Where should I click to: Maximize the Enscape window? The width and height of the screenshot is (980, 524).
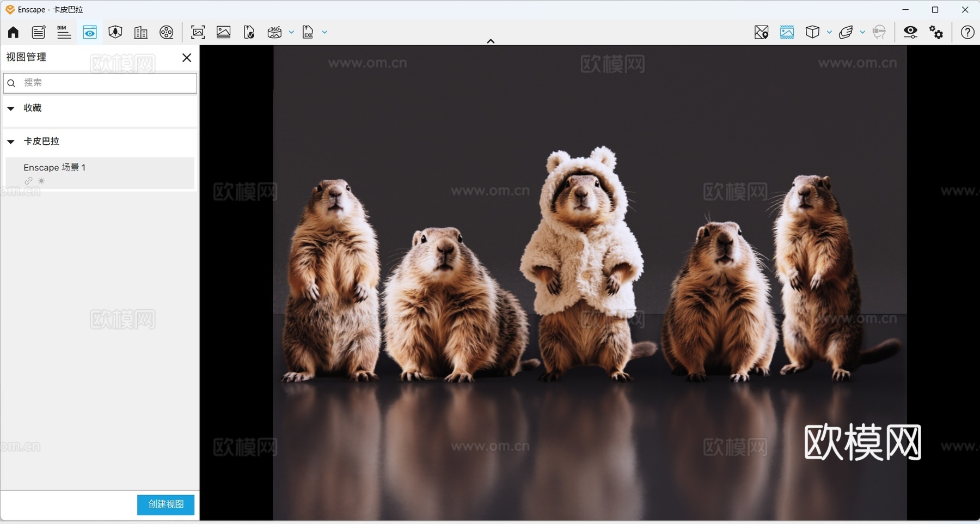point(935,9)
